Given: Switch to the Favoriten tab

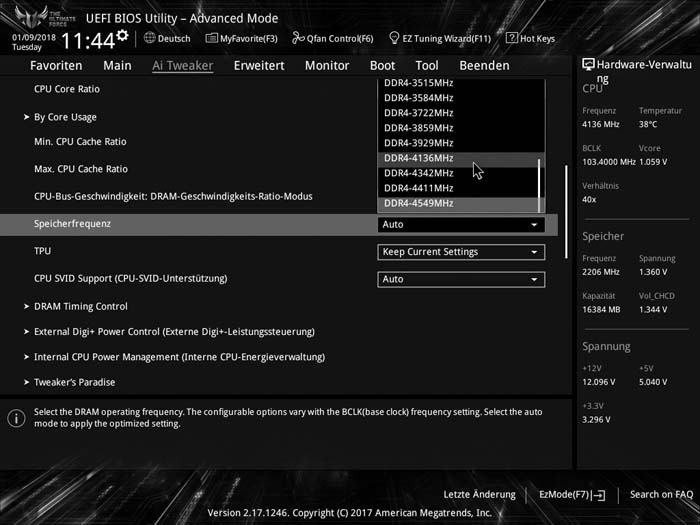Looking at the screenshot, I should click(x=56, y=66).
